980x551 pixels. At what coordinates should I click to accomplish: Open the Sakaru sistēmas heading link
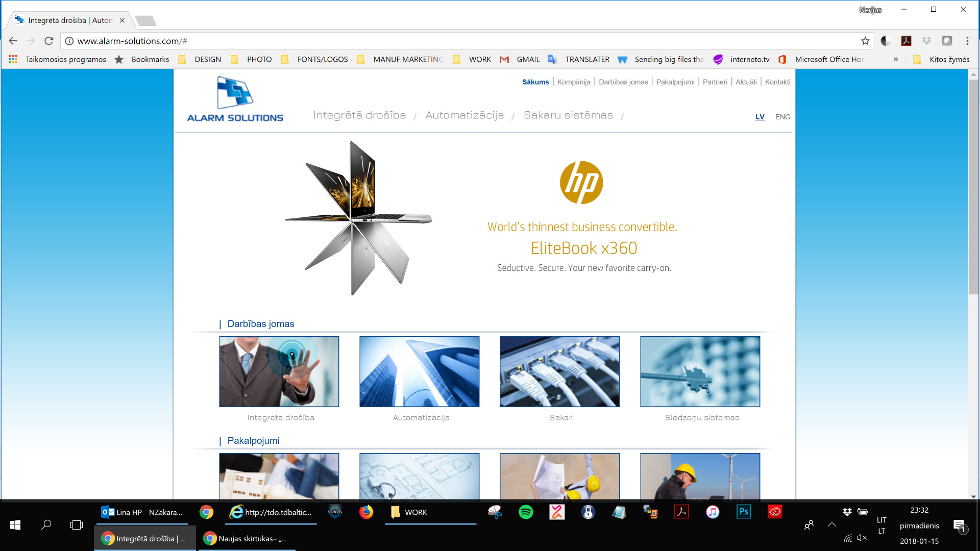coord(568,115)
